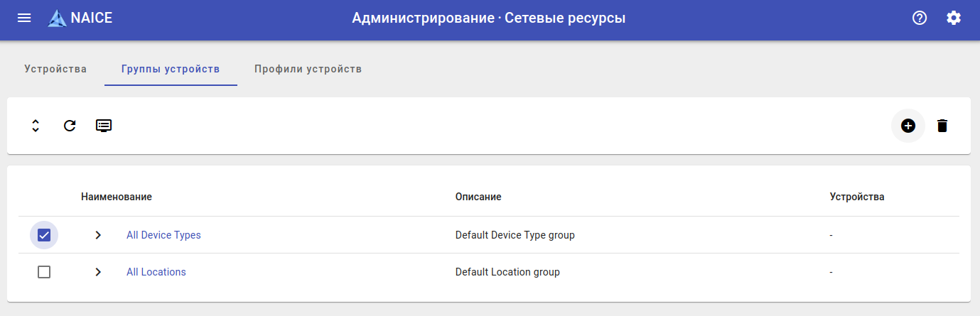Expand the All Locations row
The height and width of the screenshot is (316, 980).
[98, 272]
